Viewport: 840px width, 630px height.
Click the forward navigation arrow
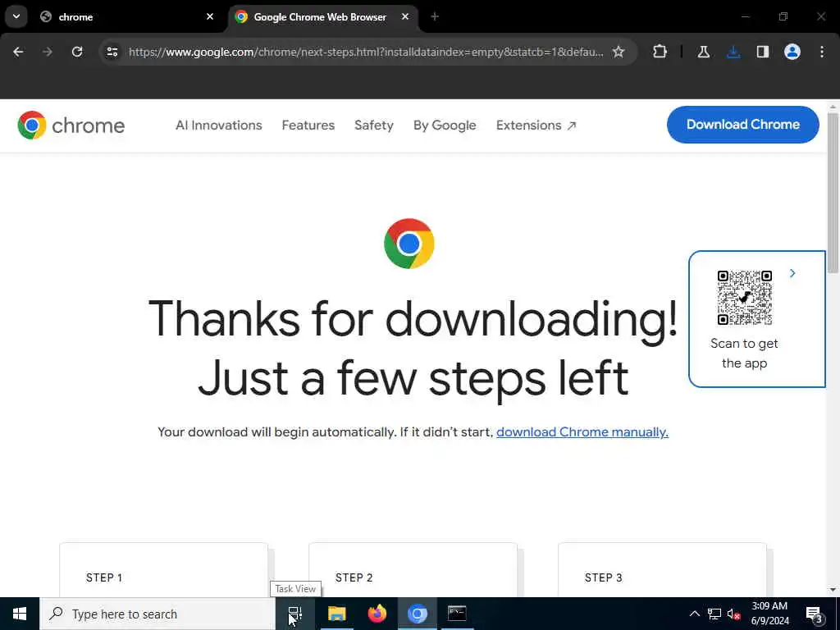click(x=48, y=52)
